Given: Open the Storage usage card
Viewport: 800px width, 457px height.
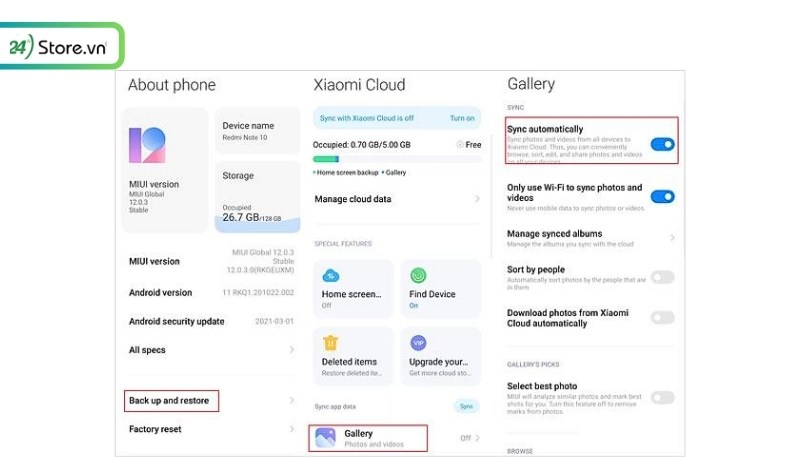Looking at the screenshot, I should [x=258, y=197].
